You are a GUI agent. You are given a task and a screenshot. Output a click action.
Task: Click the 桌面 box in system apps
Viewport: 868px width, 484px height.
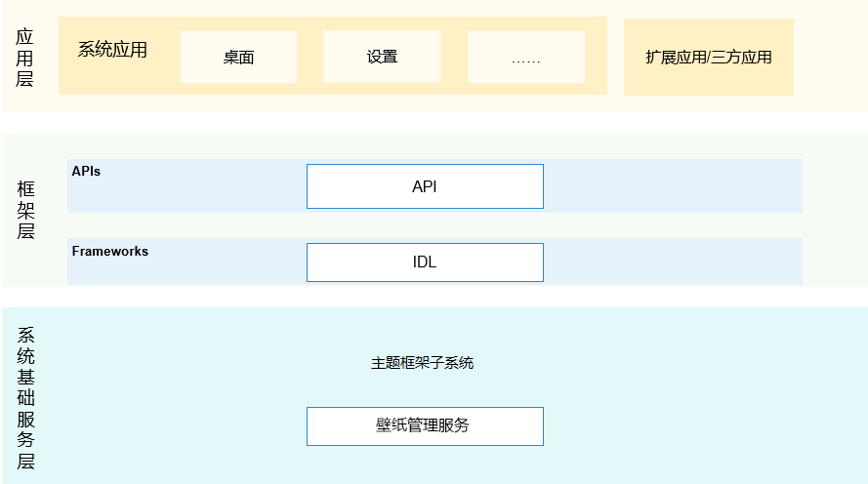coord(238,57)
